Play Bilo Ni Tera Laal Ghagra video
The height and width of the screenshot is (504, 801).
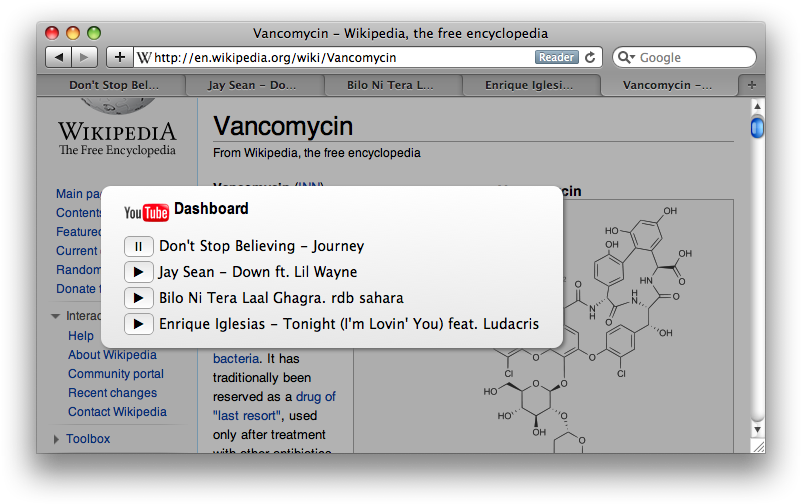pyautogui.click(x=138, y=298)
